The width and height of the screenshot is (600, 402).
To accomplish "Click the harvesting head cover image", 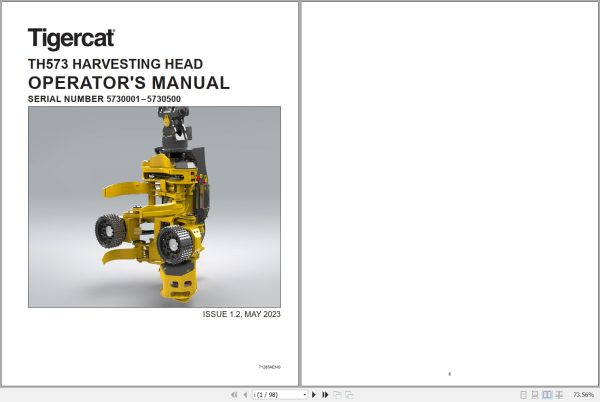I will point(154,207).
